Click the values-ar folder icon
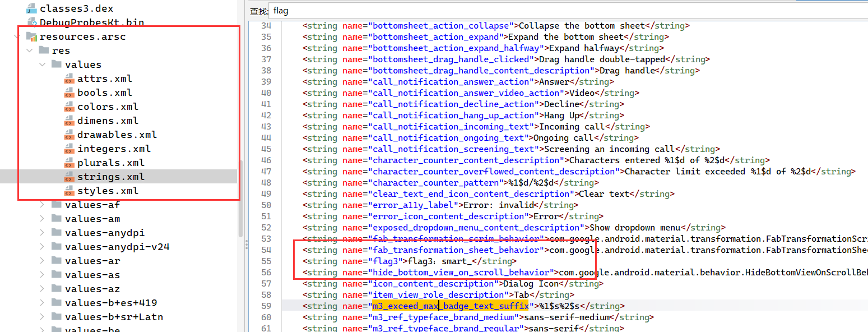This screenshot has height=332, width=868. click(56, 261)
